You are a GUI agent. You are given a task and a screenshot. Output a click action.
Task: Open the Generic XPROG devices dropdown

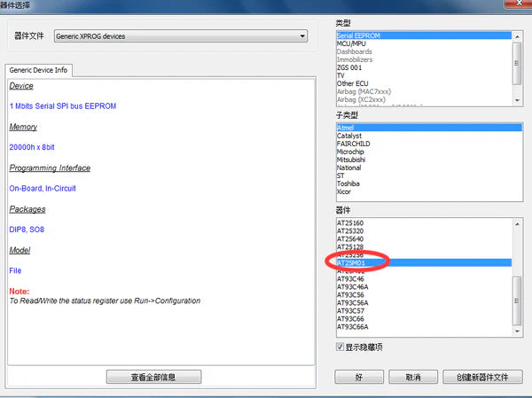click(x=181, y=36)
